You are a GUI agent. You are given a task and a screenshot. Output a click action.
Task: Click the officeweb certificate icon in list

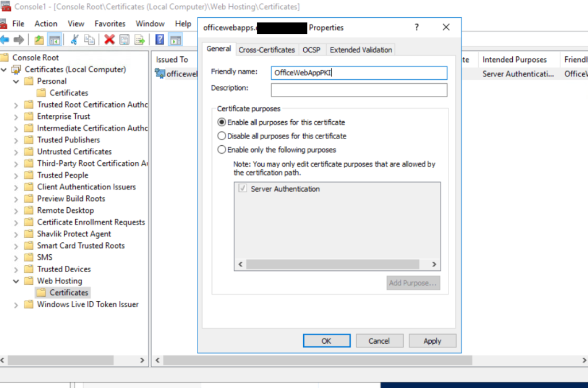(x=160, y=73)
